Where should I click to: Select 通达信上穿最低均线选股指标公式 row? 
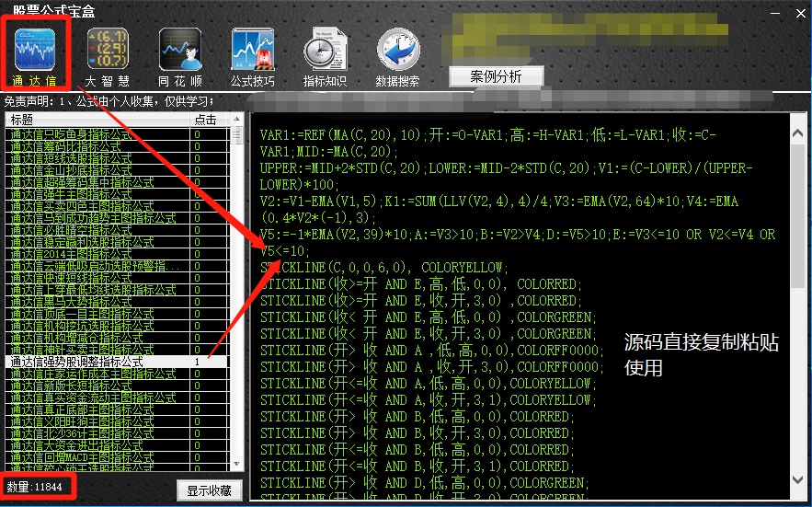(118, 290)
